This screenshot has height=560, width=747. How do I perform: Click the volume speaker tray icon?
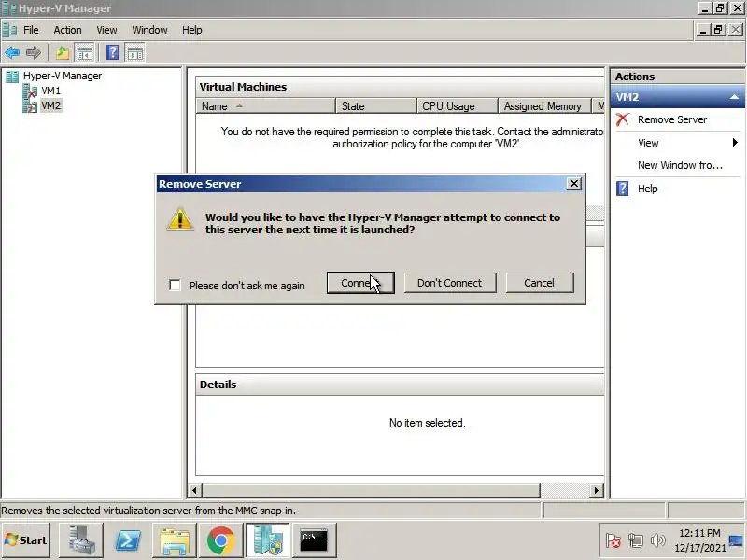tap(658, 540)
